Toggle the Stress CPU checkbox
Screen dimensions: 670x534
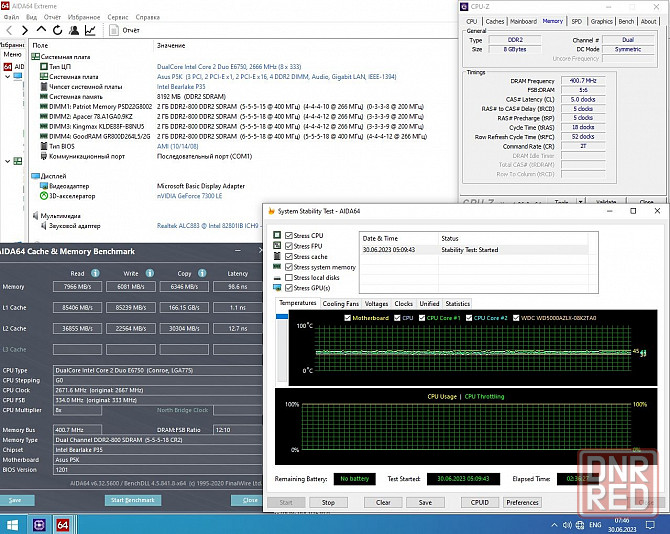click(289, 235)
